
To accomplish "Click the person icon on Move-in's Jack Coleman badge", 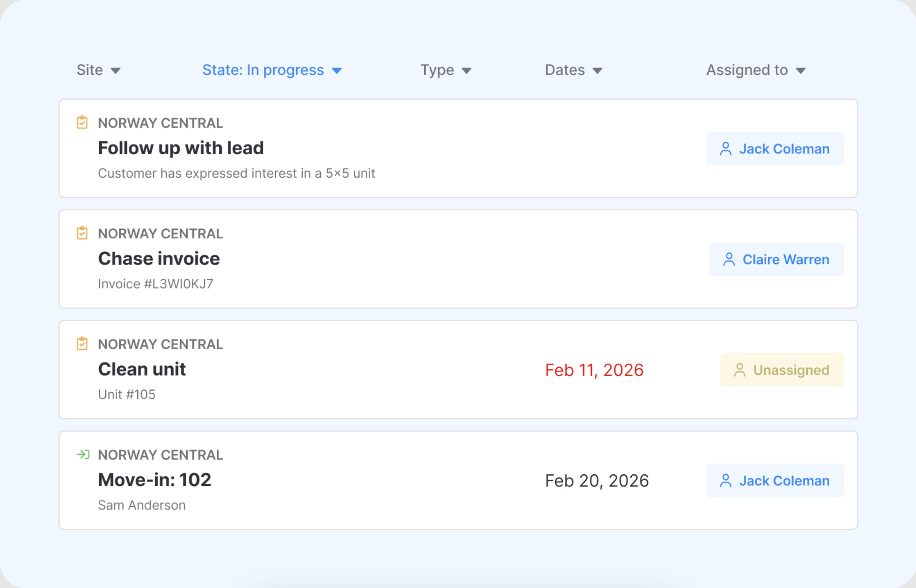I will click(x=726, y=480).
